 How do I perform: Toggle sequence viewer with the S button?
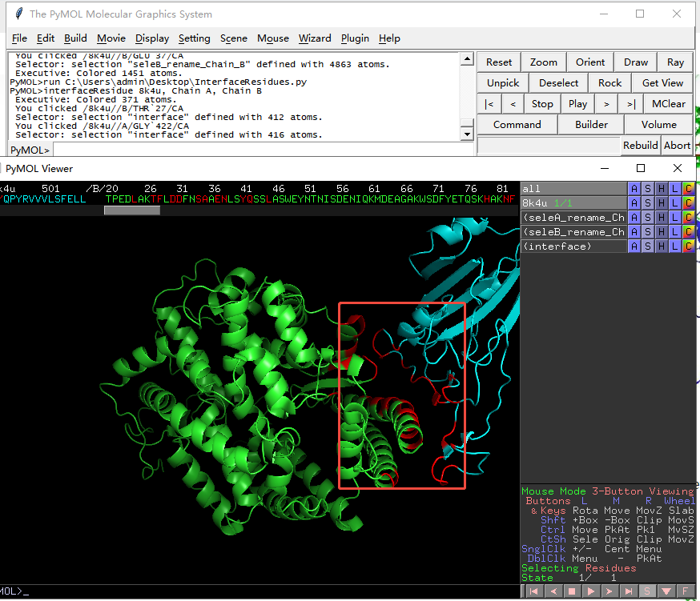click(648, 591)
